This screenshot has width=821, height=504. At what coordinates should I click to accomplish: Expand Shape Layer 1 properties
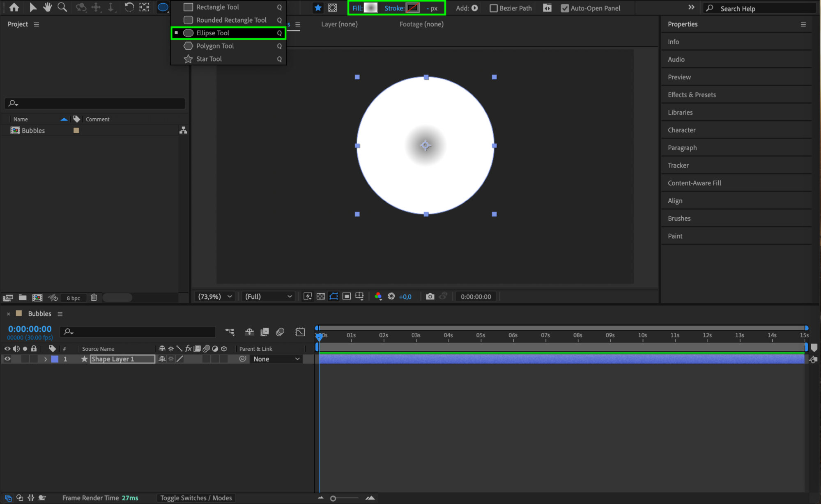(45, 359)
